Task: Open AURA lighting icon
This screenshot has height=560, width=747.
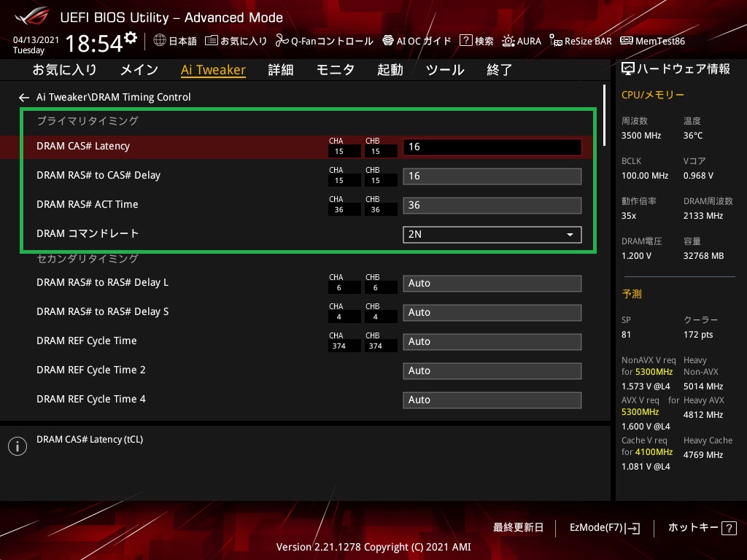Action: click(508, 41)
